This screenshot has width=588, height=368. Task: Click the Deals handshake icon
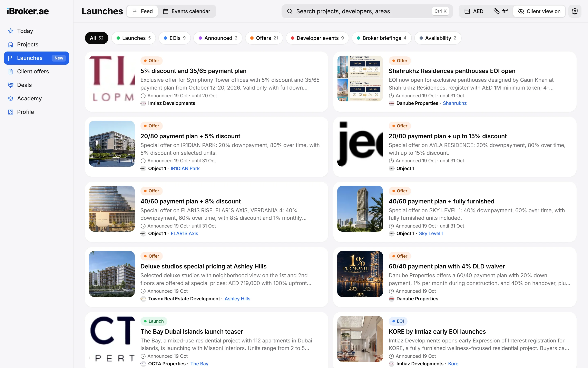coord(10,85)
